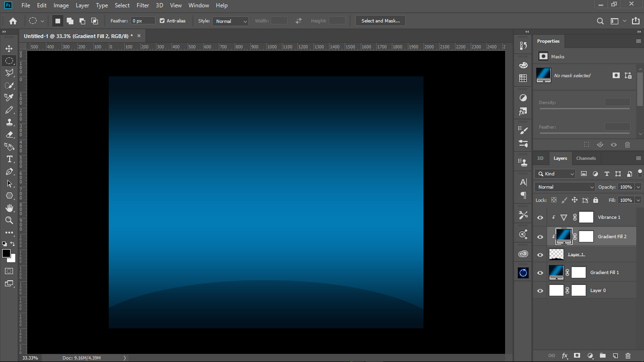The height and width of the screenshot is (362, 644).
Task: Select the Quick Selection tool
Action: click(9, 86)
